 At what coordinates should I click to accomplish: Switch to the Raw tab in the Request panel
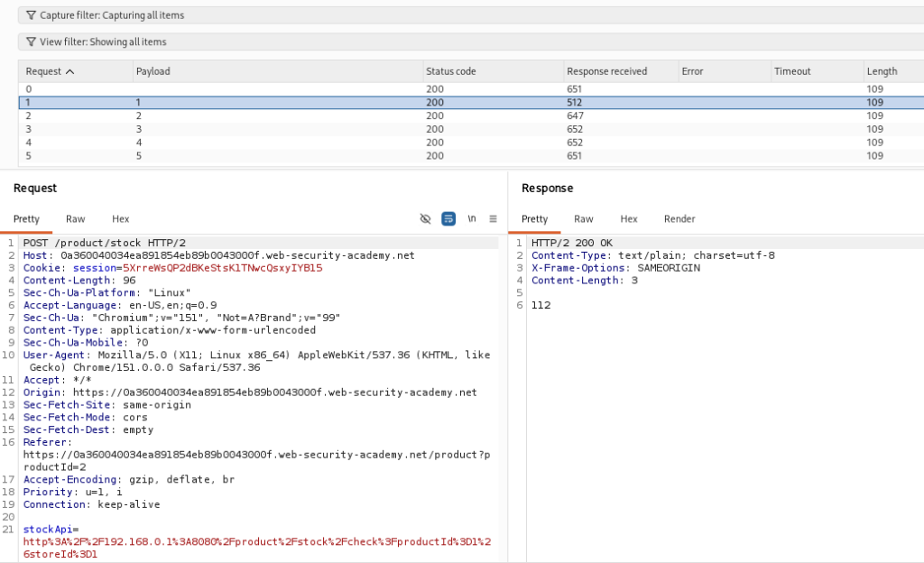[x=76, y=219]
